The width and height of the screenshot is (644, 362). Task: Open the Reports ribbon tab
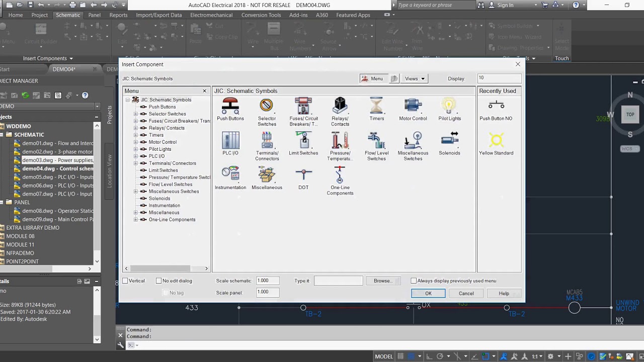pos(118,15)
